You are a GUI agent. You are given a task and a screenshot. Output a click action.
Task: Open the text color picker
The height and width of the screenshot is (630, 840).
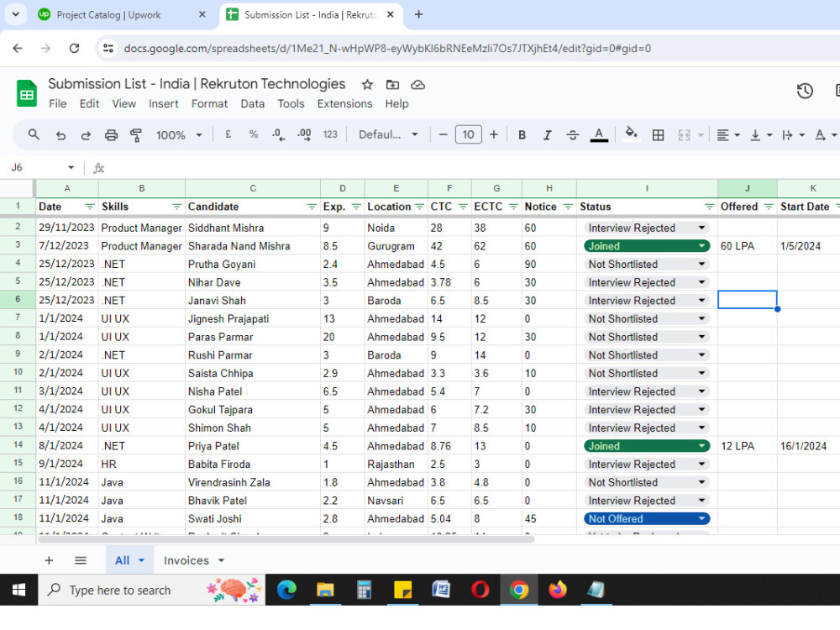click(599, 135)
